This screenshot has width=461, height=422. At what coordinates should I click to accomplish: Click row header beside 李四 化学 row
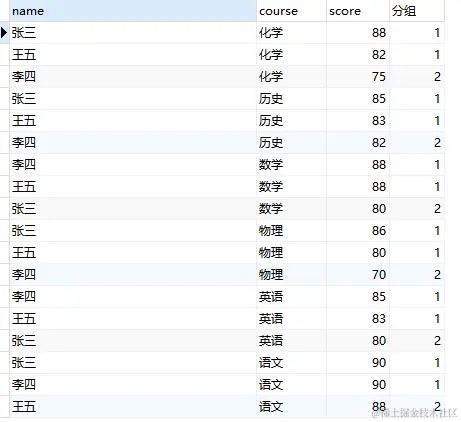4,77
